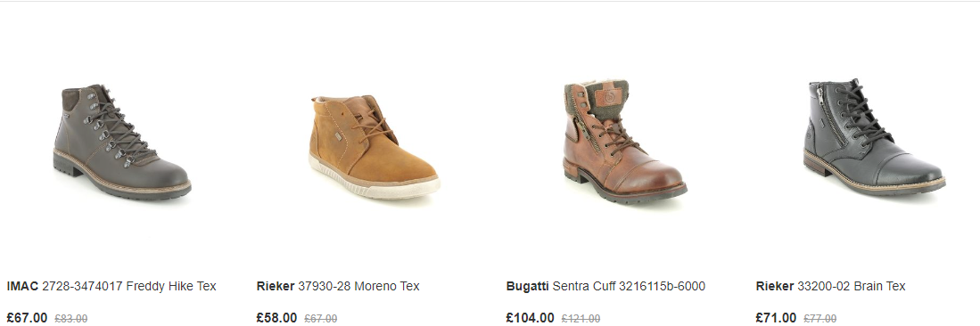Viewport: 980px width, 326px height.
Task: Select the £104.00 sale price
Action: coord(530,318)
